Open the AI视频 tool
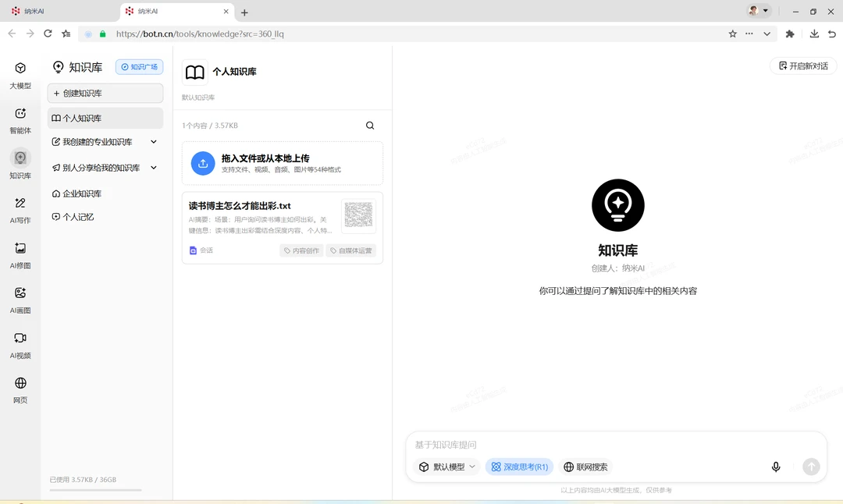843x504 pixels. [x=20, y=345]
